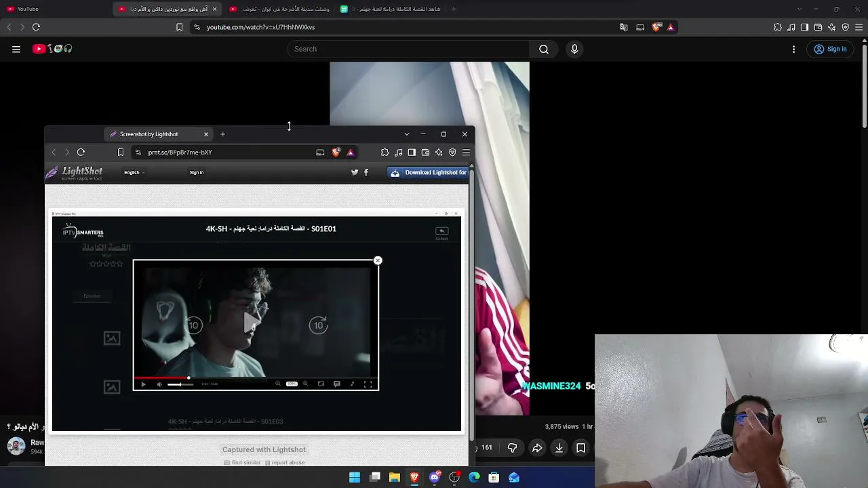Bookmark the prnt.sc page
The height and width of the screenshot is (488, 868).
click(121, 152)
